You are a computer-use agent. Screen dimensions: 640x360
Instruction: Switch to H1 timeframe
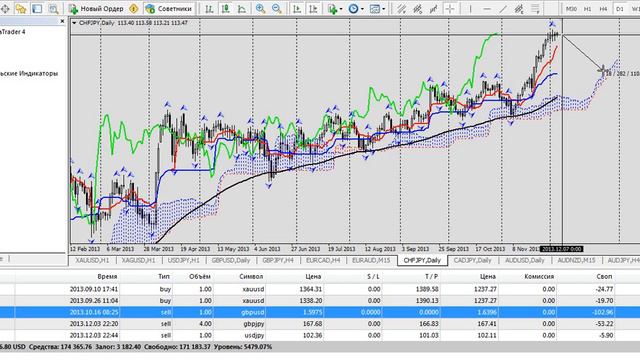[x=587, y=9]
